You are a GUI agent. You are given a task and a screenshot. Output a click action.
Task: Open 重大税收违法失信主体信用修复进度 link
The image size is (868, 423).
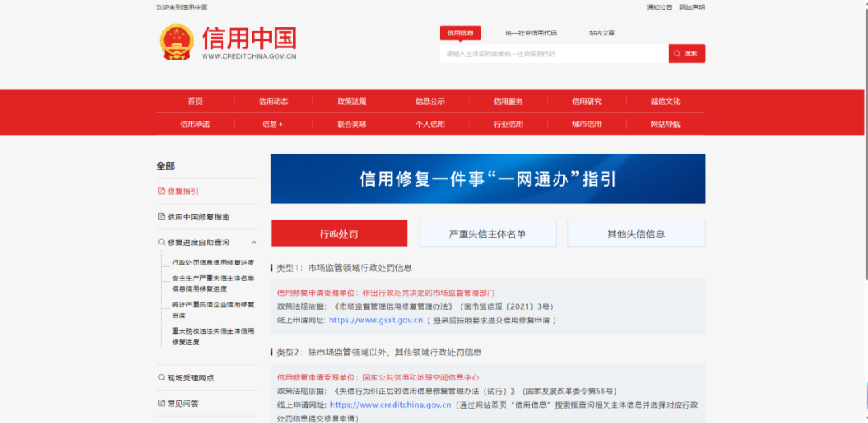(x=213, y=335)
